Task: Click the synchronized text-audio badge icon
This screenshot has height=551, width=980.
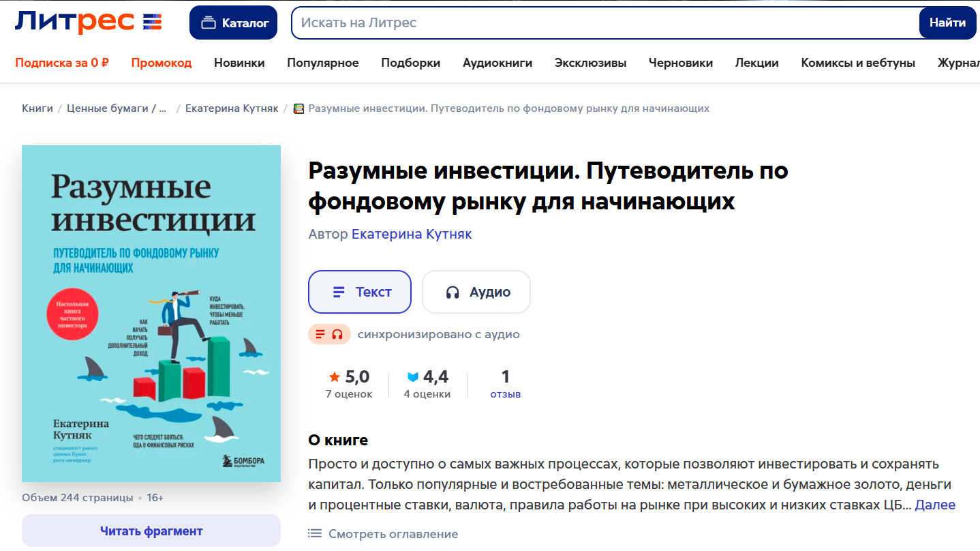Action: coord(329,334)
